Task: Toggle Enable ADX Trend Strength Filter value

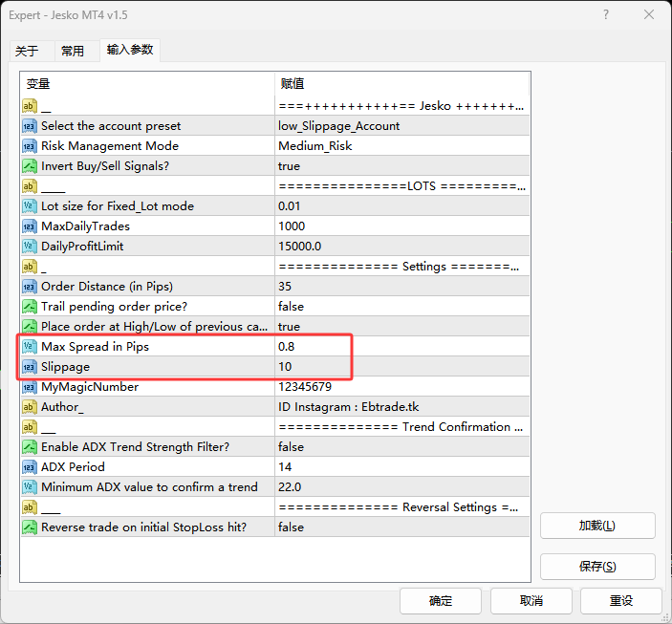Action: [400, 447]
